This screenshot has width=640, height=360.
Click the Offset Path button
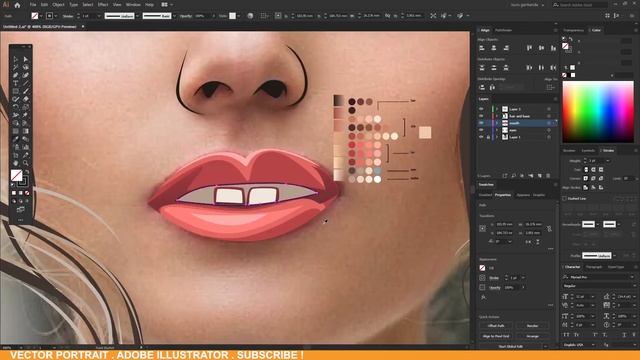496,326
